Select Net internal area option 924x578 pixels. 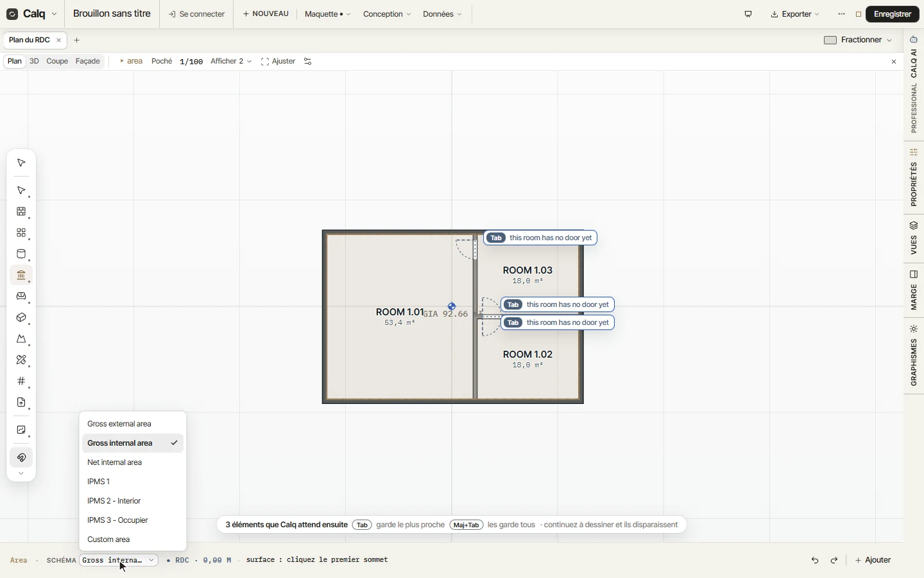click(133, 462)
